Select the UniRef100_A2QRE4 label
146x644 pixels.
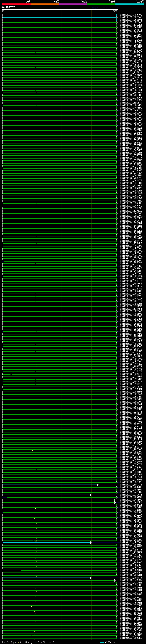tap(131, 552)
